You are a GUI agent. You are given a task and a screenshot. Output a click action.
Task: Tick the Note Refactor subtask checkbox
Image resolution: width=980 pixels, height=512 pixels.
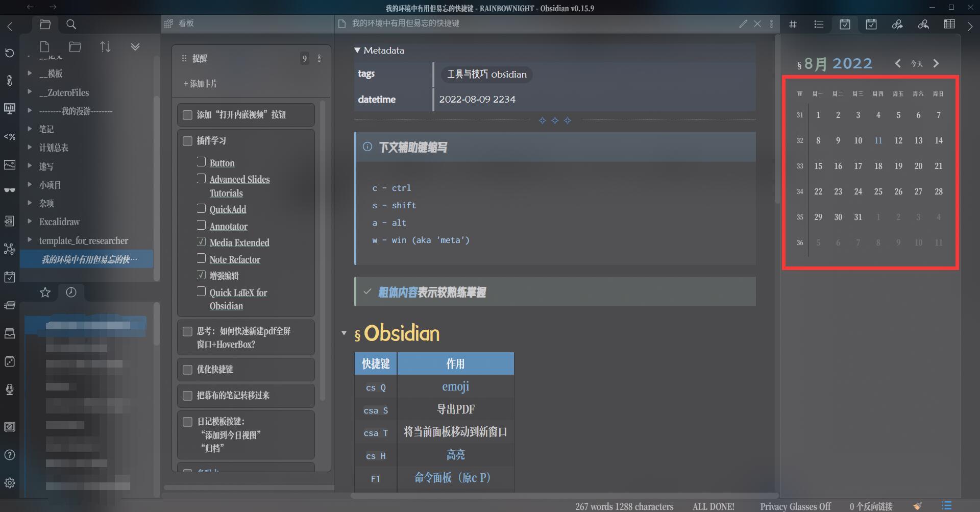pyautogui.click(x=201, y=258)
